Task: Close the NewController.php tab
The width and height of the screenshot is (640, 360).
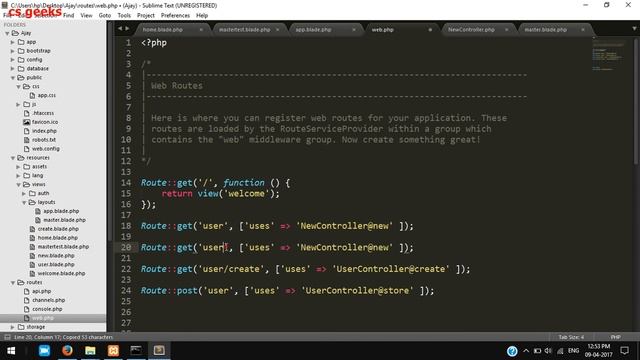Action: [507, 30]
